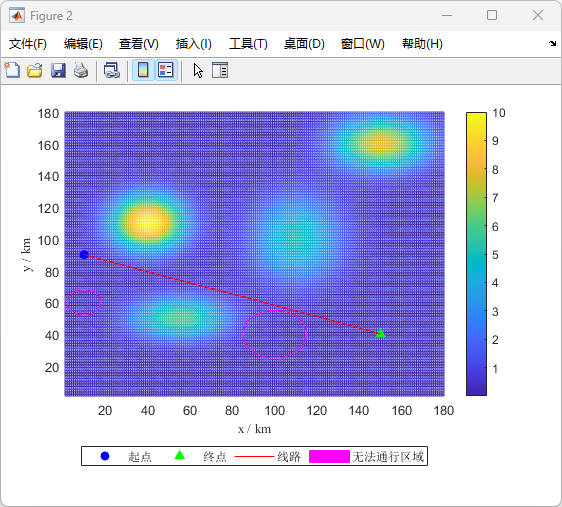This screenshot has width=562, height=507.
Task: Click the green triangle end point marker
Action: click(380, 333)
